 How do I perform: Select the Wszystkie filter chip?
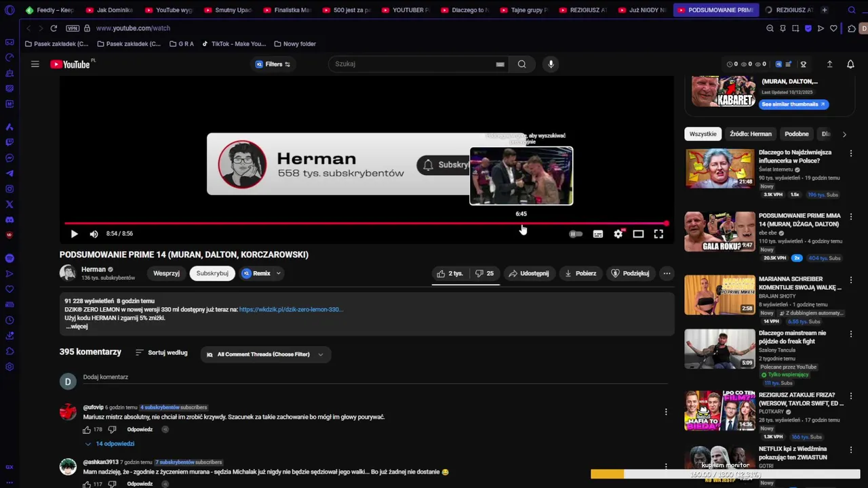(x=703, y=134)
